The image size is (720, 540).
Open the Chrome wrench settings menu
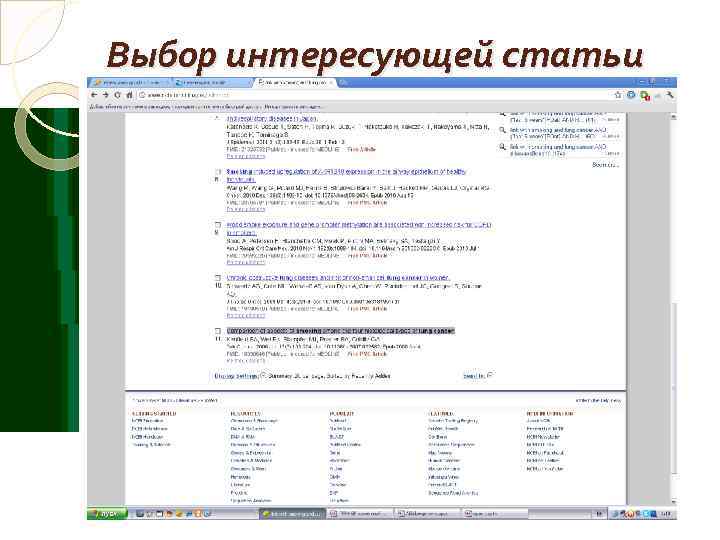(x=670, y=95)
